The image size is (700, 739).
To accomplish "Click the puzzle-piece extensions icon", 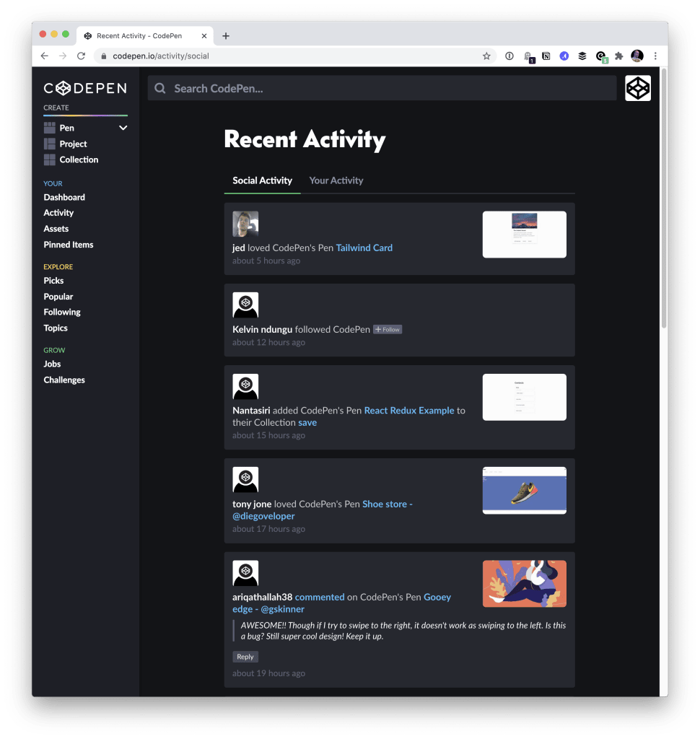I will coord(618,56).
